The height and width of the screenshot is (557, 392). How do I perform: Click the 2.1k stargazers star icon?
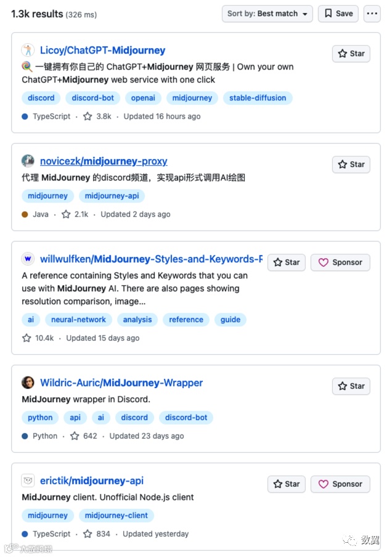pyautogui.click(x=66, y=214)
